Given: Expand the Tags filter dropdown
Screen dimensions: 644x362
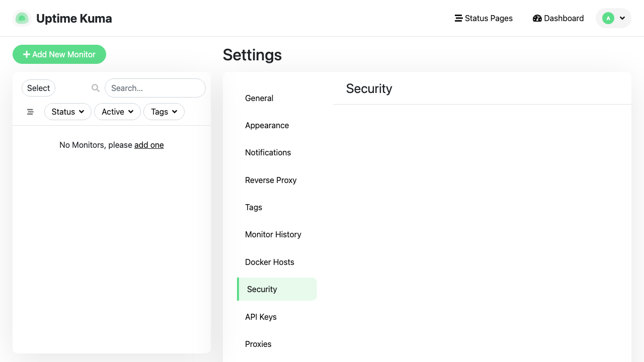Looking at the screenshot, I should click(x=164, y=112).
